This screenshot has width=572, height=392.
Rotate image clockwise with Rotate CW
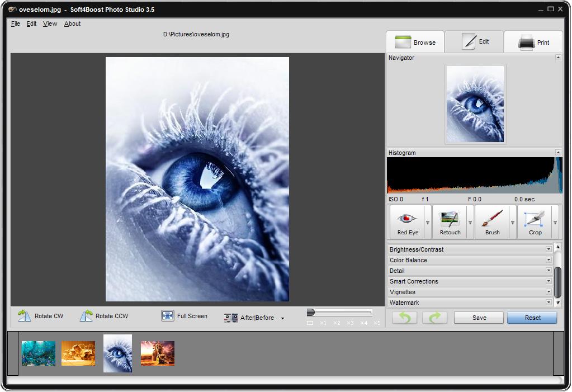point(40,316)
